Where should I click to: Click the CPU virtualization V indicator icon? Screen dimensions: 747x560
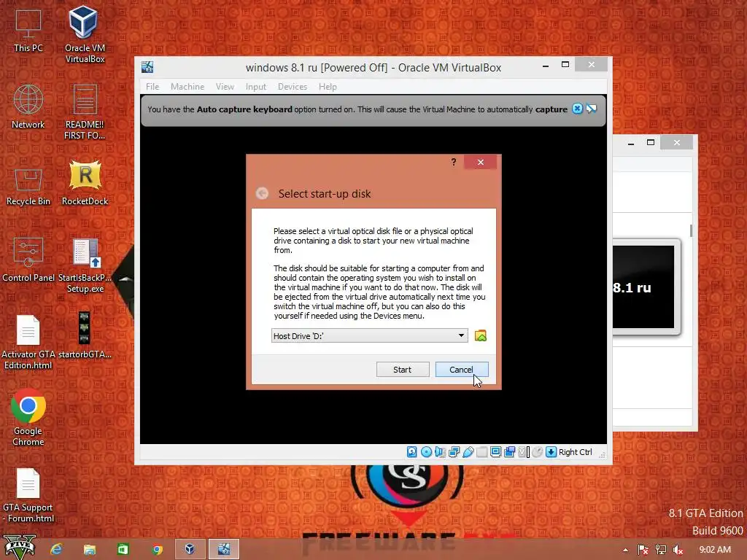[524, 452]
